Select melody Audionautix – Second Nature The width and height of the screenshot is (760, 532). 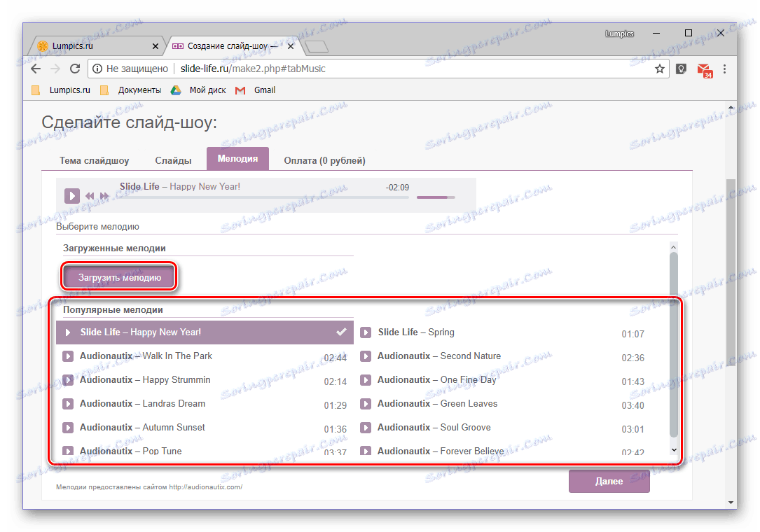(503, 356)
